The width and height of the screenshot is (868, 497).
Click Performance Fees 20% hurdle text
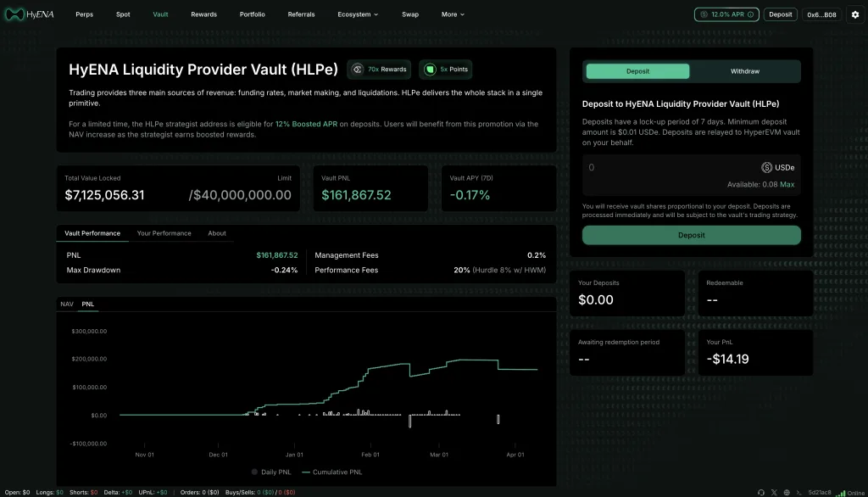[x=500, y=271]
